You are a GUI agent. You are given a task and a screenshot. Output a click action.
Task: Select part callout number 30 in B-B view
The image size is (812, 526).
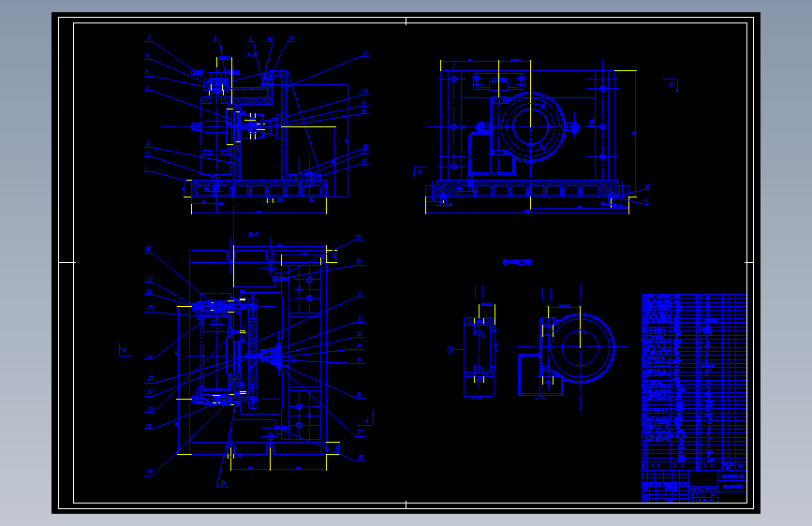(359, 261)
